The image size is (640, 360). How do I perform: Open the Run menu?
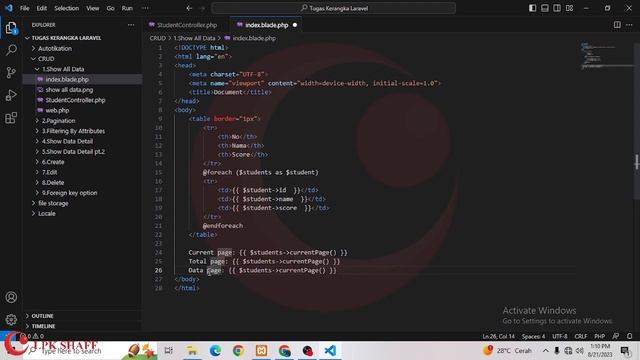tap(127, 8)
